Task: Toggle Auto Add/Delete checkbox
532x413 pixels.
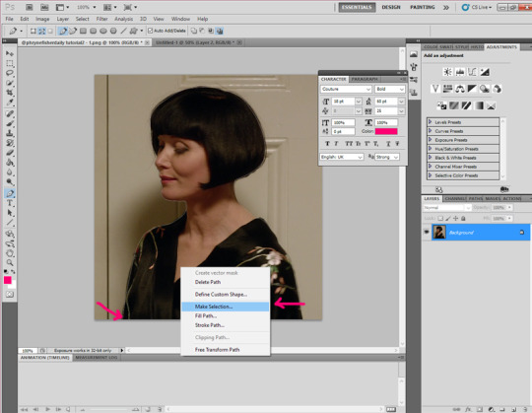Action: click(151, 31)
